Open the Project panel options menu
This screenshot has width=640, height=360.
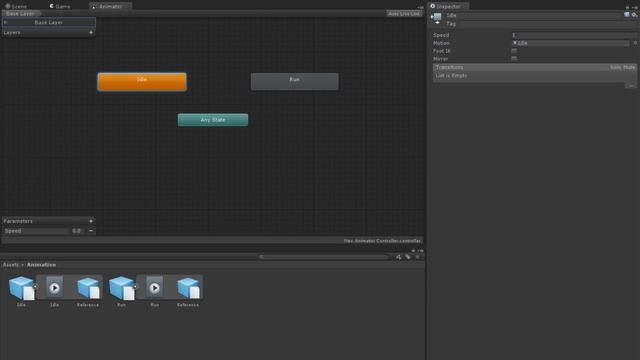coord(420,251)
